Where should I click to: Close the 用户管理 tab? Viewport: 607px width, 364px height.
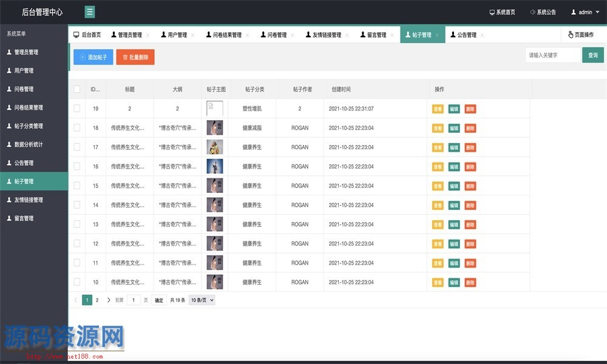point(193,35)
